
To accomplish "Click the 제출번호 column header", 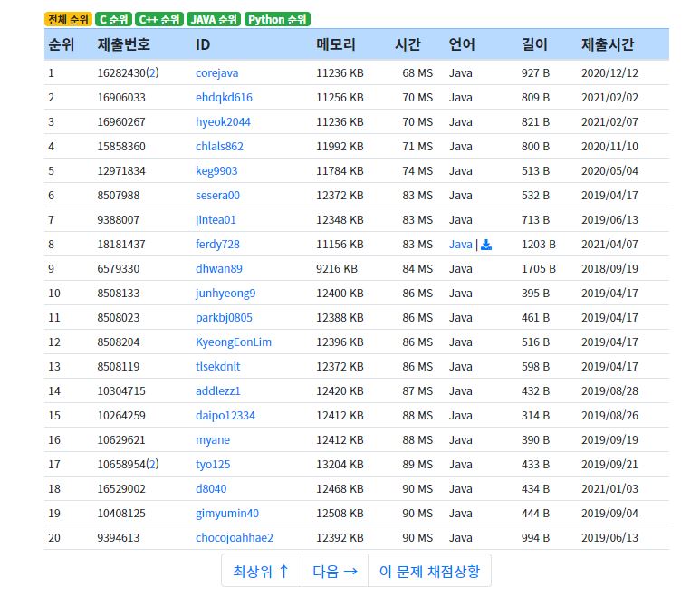I will 124,44.
